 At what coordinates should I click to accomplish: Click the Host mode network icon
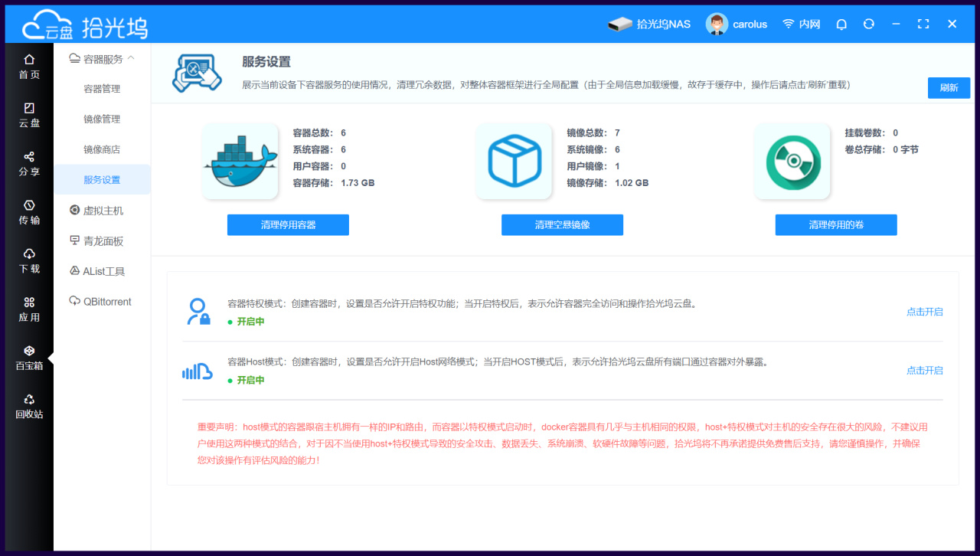click(197, 371)
